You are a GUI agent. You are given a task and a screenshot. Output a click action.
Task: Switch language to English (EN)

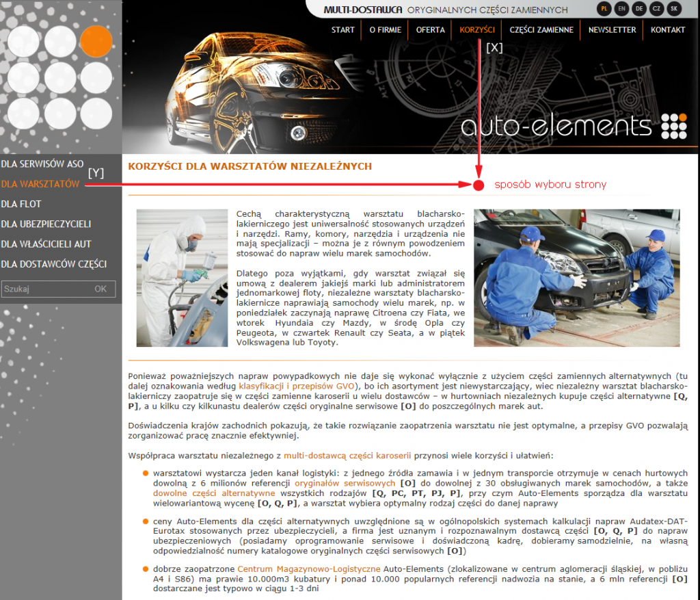pos(621,8)
